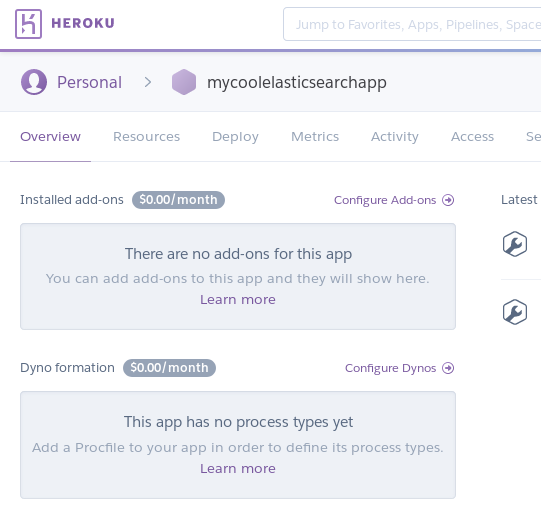The height and width of the screenshot is (517, 541).
Task: Click the HEROKU wordmark text
Action: pos(83,23)
